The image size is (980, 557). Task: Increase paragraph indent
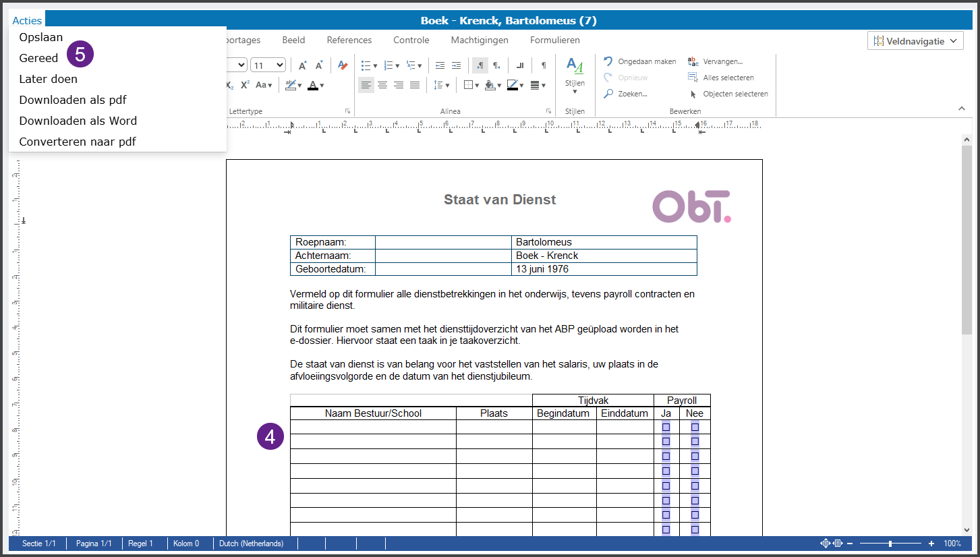tap(457, 65)
